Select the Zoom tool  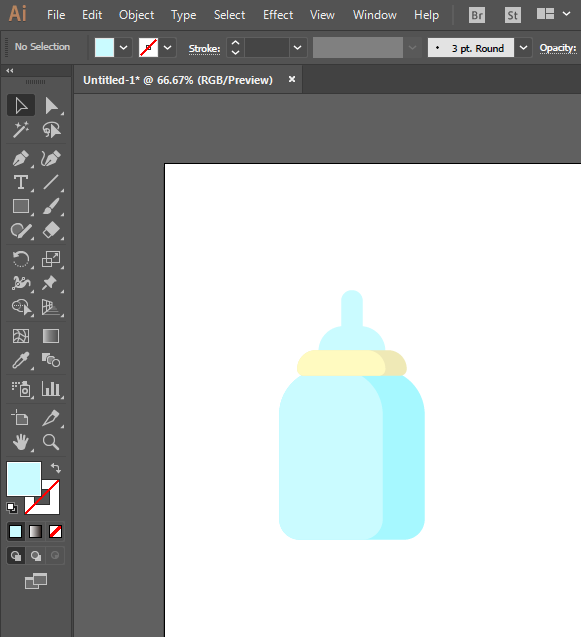point(51,442)
